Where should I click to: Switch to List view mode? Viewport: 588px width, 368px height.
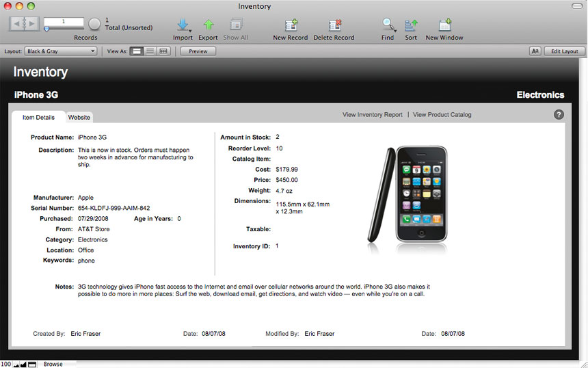[150, 51]
